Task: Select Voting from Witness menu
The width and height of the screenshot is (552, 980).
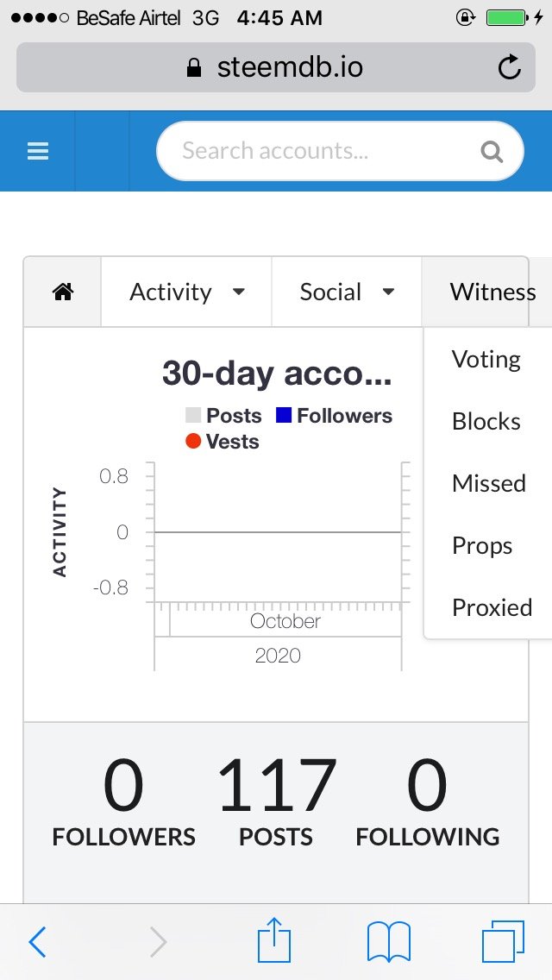Action: pos(486,360)
